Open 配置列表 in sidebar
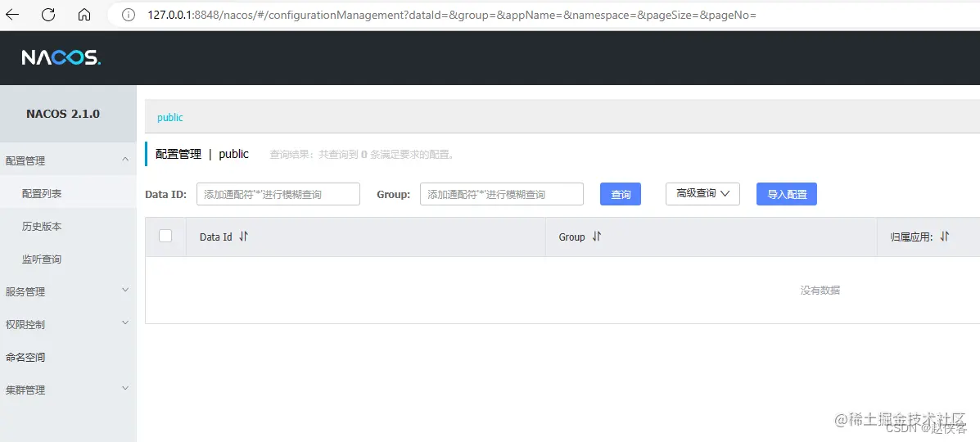This screenshot has width=980, height=442. (x=68, y=194)
